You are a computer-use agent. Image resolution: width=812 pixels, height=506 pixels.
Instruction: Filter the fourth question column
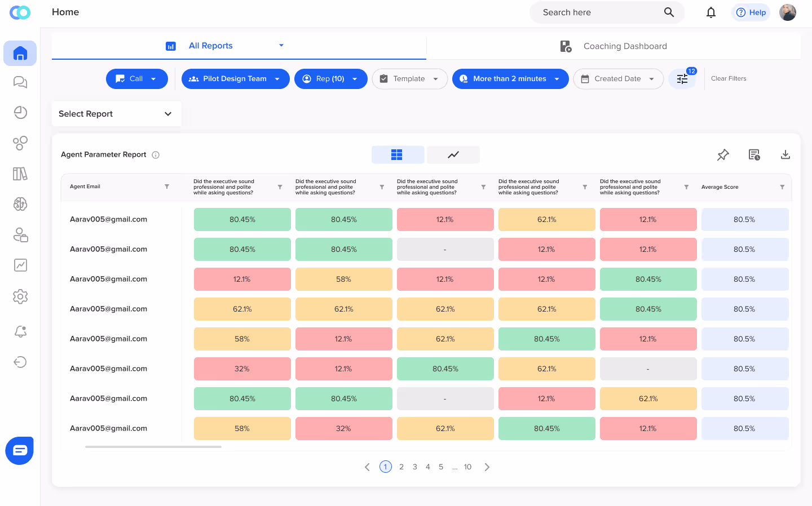[x=585, y=187]
